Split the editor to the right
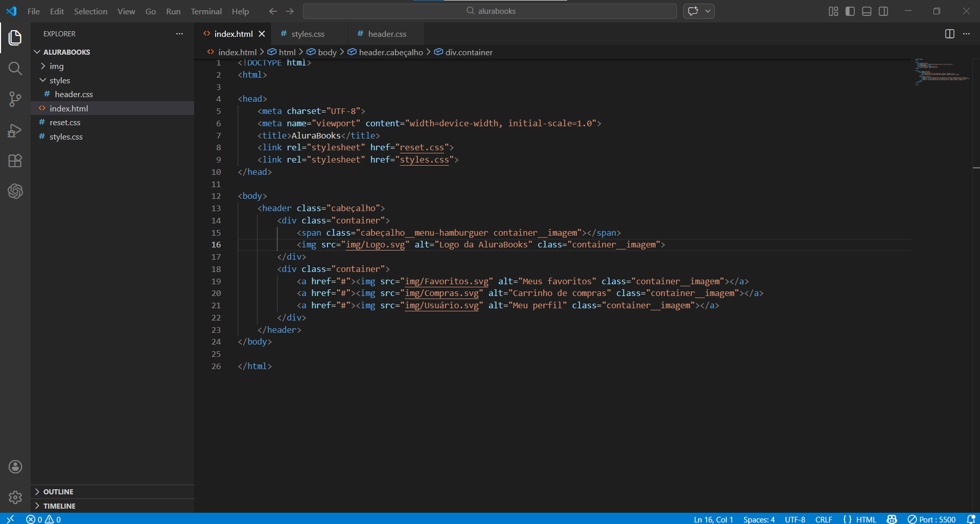Screen dimensions: 980x524 [x=949, y=34]
